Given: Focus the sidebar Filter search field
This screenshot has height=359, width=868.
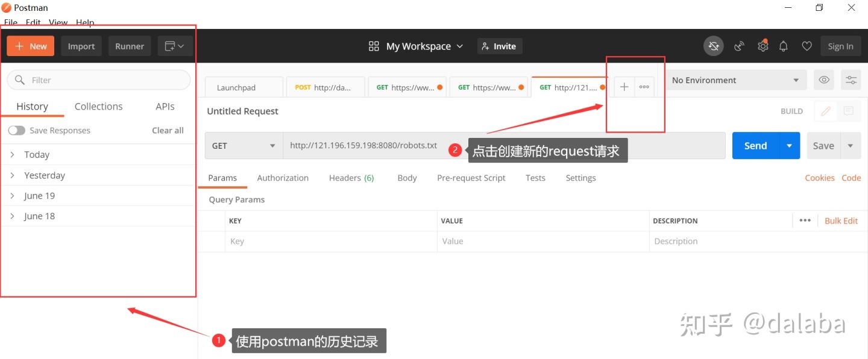Looking at the screenshot, I should [99, 80].
